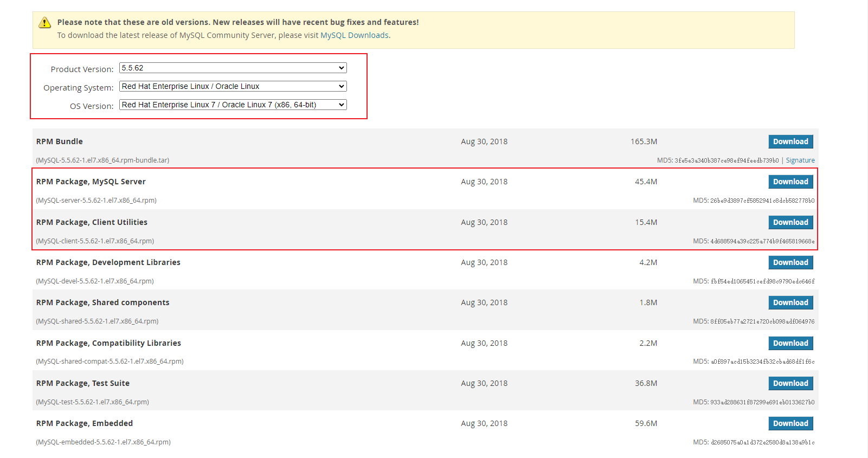Click the RPM Bundle release date
This screenshot has height=458, width=868.
(x=484, y=141)
